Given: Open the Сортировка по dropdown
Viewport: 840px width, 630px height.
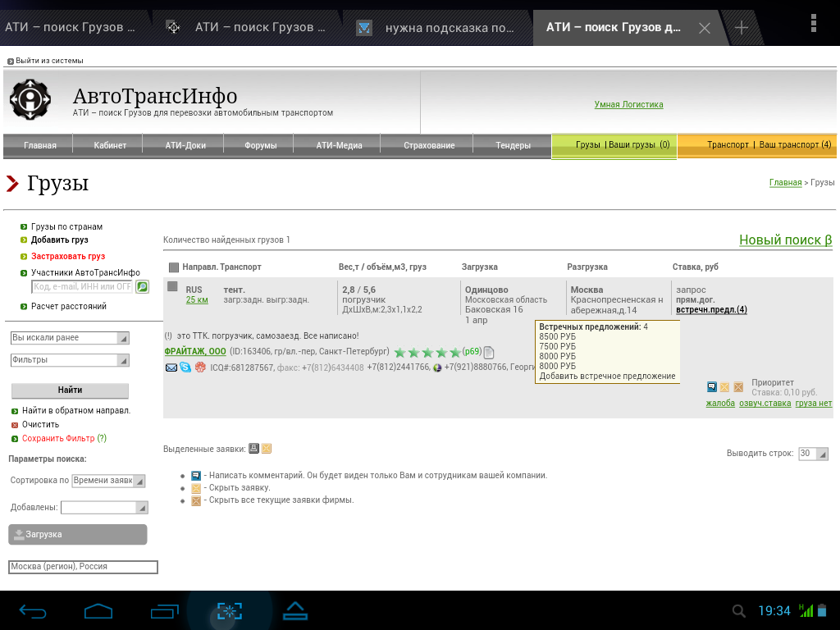Looking at the screenshot, I should (x=109, y=481).
